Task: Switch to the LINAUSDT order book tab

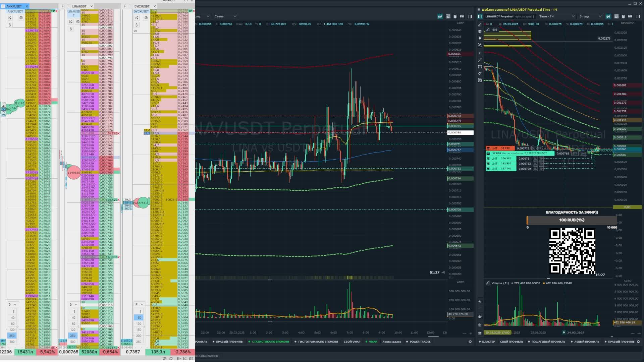Action: point(79,6)
